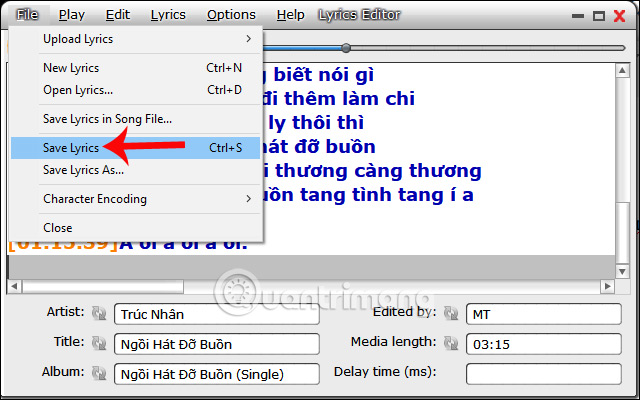This screenshot has width=640, height=400.
Task: Select Save Lyrics in Song File...
Action: pyautogui.click(x=136, y=119)
